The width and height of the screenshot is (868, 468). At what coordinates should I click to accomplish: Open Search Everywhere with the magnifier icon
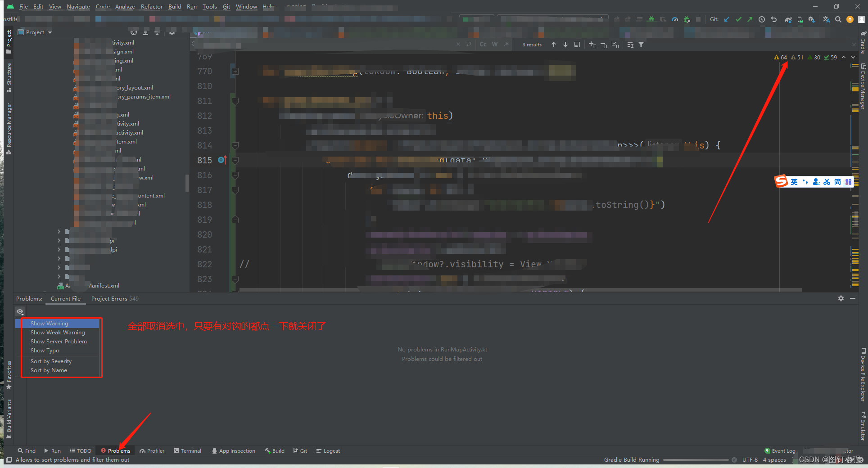tap(838, 19)
